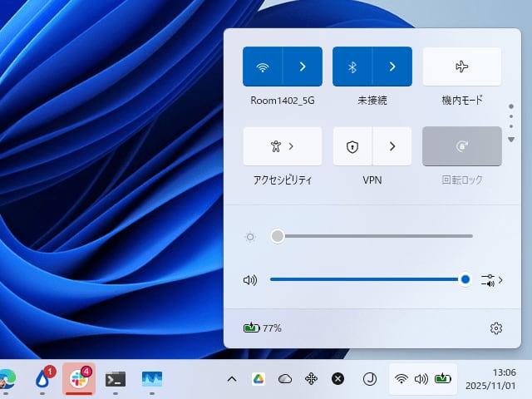This screenshot has width=532, height=399.
Task: Click the brightness slider track
Action: point(374,236)
